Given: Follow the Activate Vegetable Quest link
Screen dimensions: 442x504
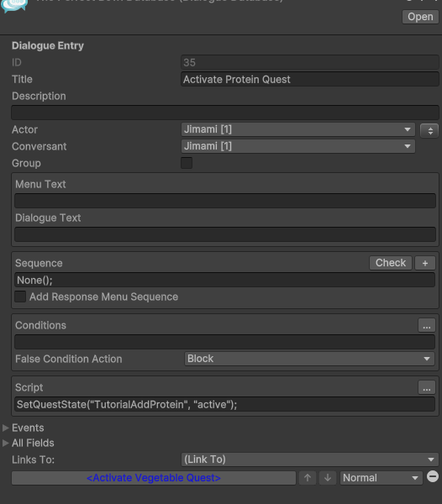Looking at the screenshot, I should click(154, 478).
